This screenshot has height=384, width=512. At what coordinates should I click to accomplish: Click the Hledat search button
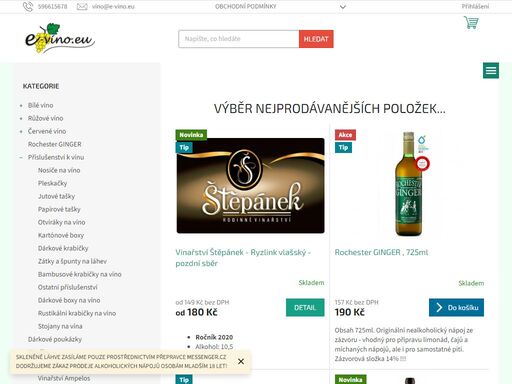point(316,39)
